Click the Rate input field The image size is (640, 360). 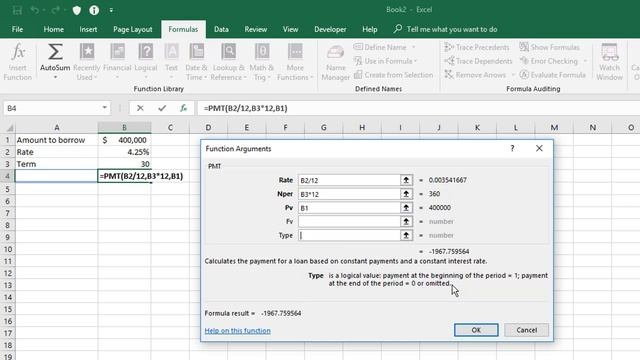pos(349,180)
